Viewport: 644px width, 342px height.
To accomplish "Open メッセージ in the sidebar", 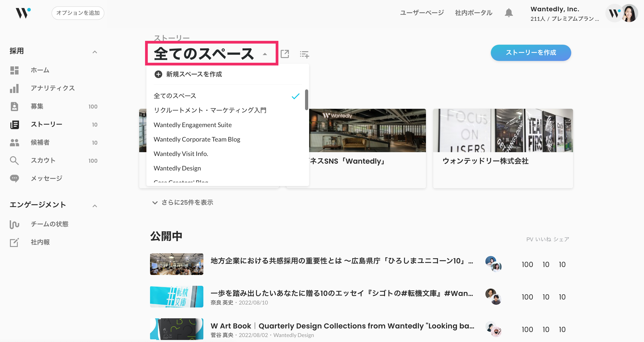I will tap(46, 178).
